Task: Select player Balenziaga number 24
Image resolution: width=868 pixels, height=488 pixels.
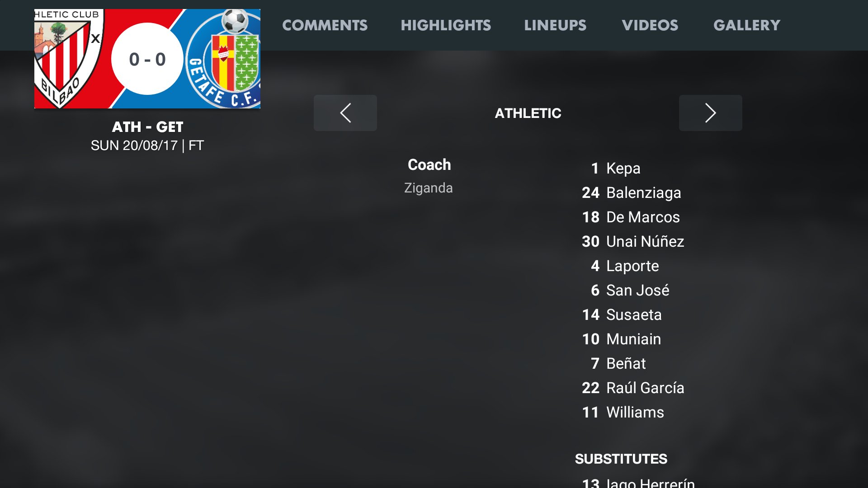Action: tap(631, 192)
